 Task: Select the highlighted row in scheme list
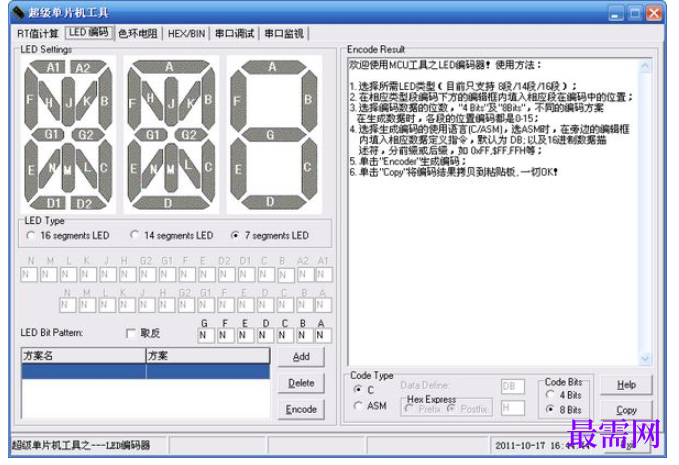[x=146, y=371]
